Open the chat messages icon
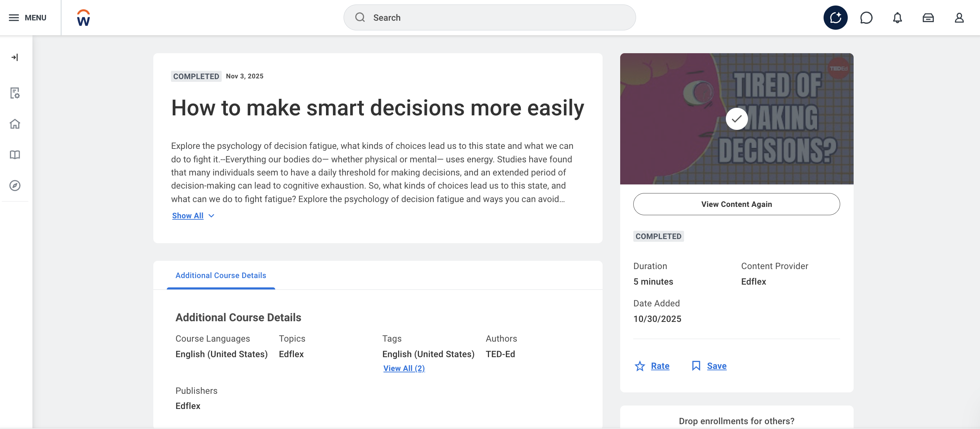 (x=866, y=18)
